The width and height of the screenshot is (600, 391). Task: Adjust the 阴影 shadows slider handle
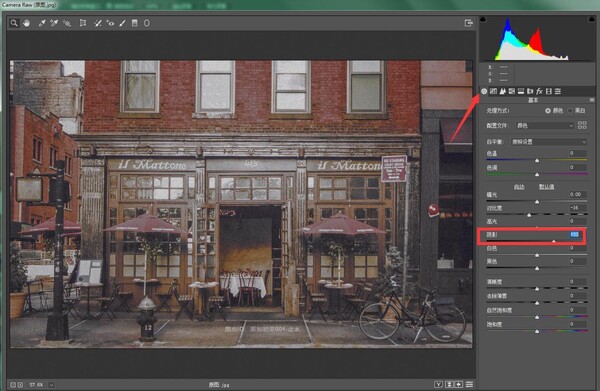(553, 241)
